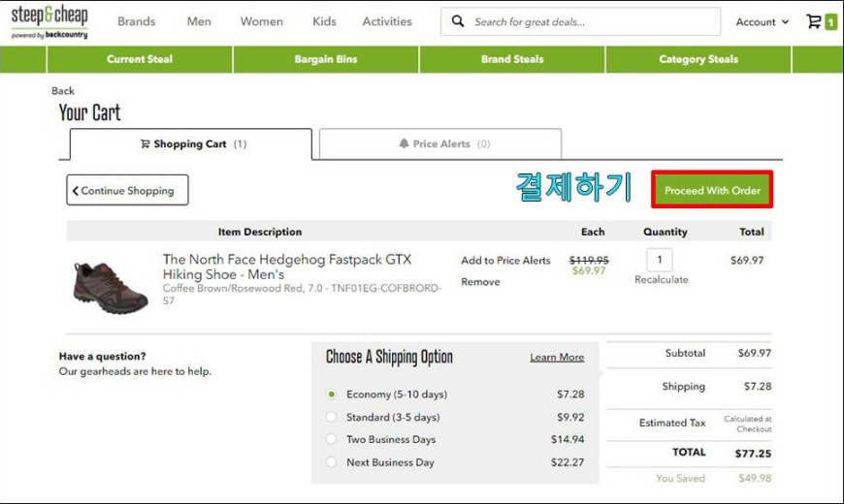844x504 pixels.
Task: Click the Item Description column header
Action: [x=259, y=232]
